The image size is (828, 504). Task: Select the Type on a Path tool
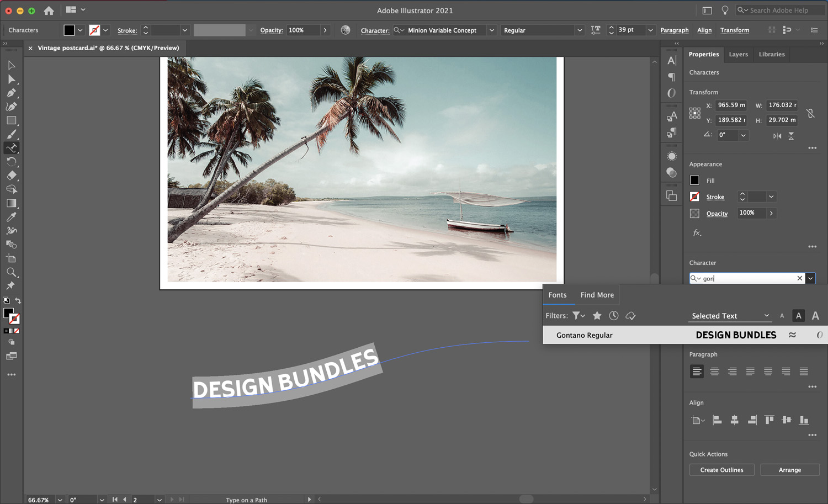tap(11, 148)
